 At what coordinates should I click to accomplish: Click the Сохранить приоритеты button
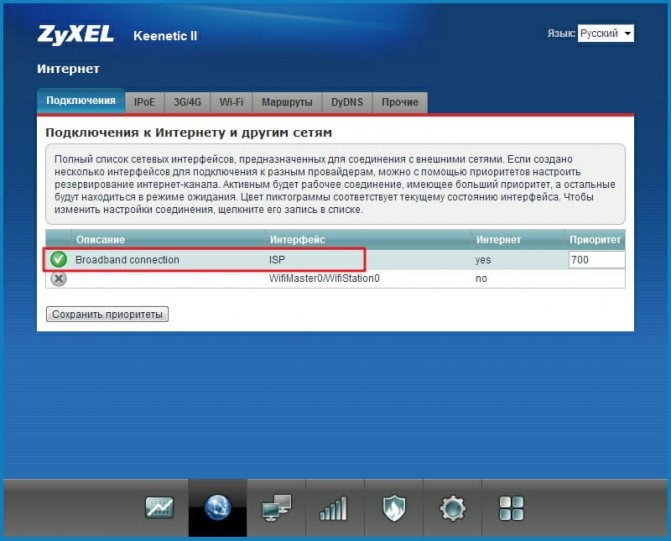point(107,314)
